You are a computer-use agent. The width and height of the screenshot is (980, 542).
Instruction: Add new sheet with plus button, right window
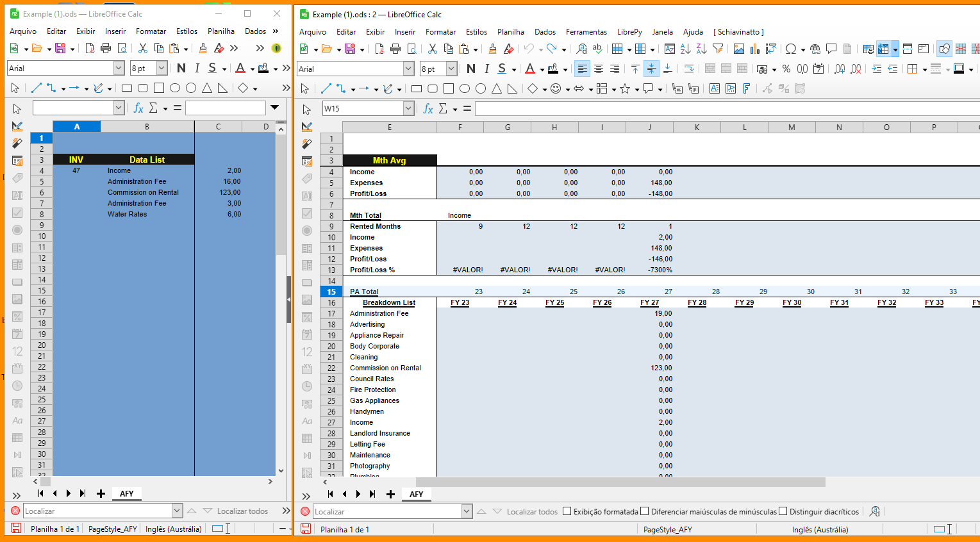[x=390, y=494]
